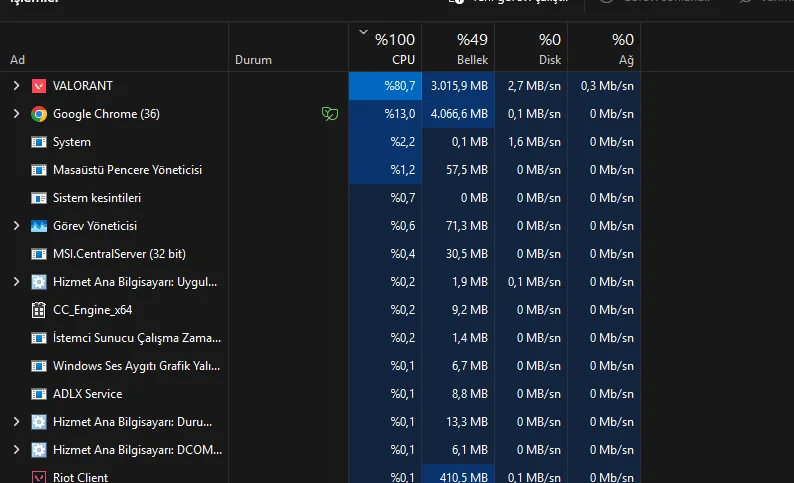Click the sort arrow above the CPU column
This screenshot has height=483, width=794.
coord(363,32)
